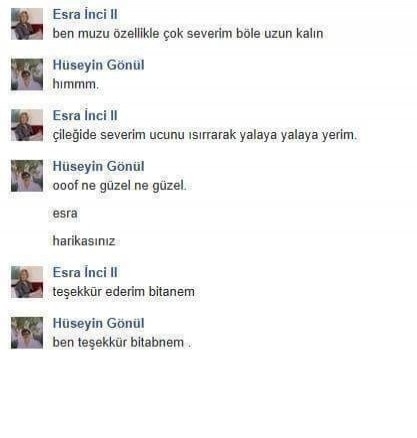Select the standalone 'esra' message
This screenshot has height=438, width=417.
coord(65,214)
